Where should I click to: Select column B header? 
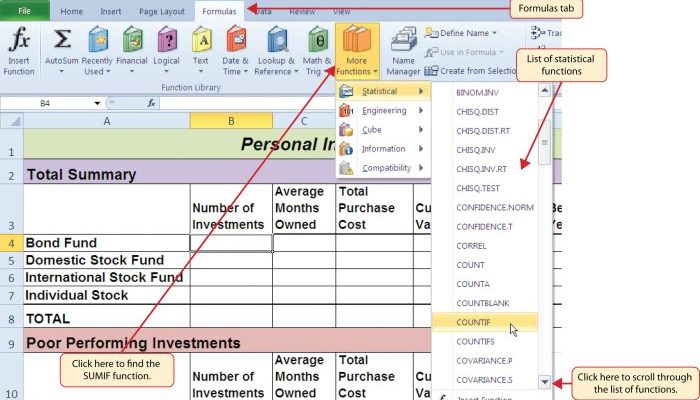click(x=231, y=121)
